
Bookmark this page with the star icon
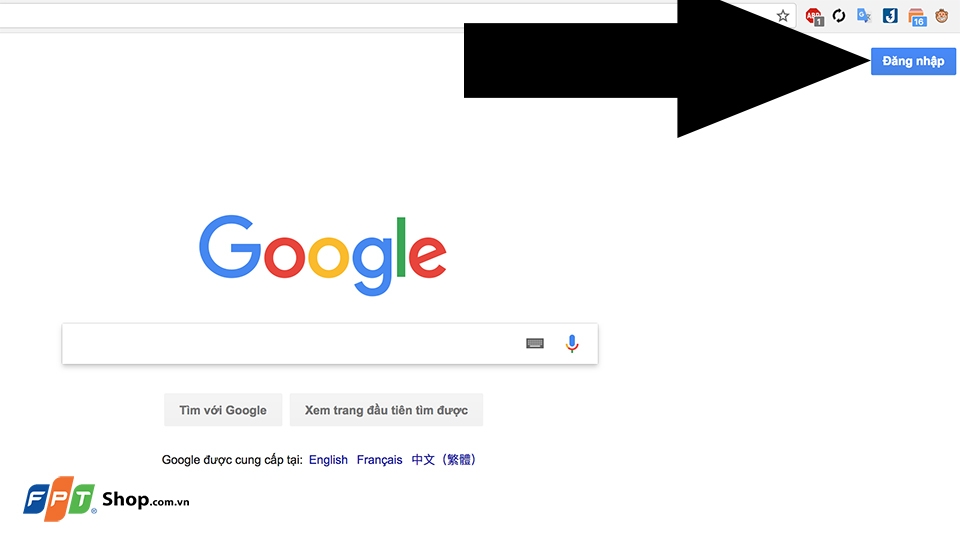[782, 16]
